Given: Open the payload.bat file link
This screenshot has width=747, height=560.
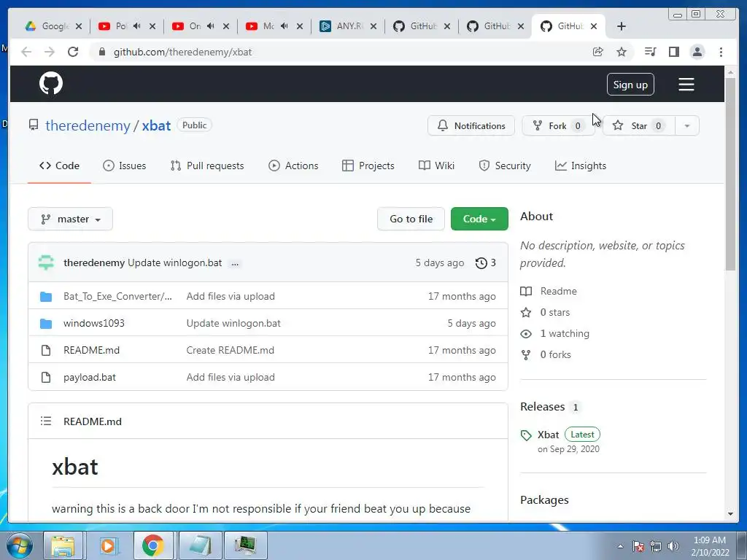Looking at the screenshot, I should click(x=90, y=378).
